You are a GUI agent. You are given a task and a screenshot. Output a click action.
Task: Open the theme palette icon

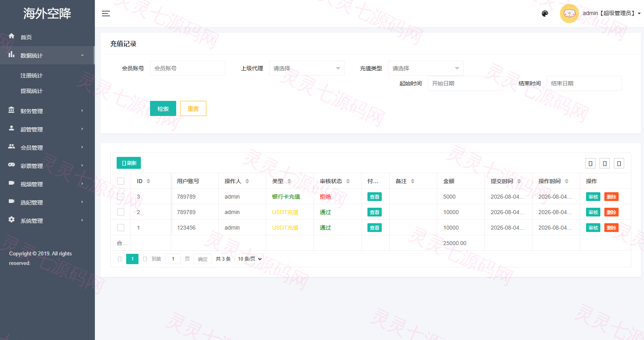tap(545, 14)
